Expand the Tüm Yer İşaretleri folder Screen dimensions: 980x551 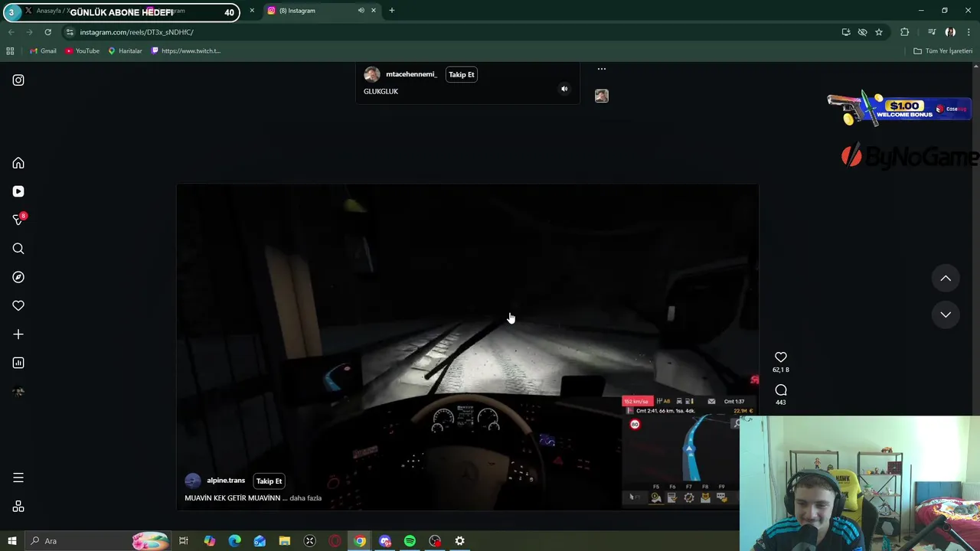click(942, 51)
